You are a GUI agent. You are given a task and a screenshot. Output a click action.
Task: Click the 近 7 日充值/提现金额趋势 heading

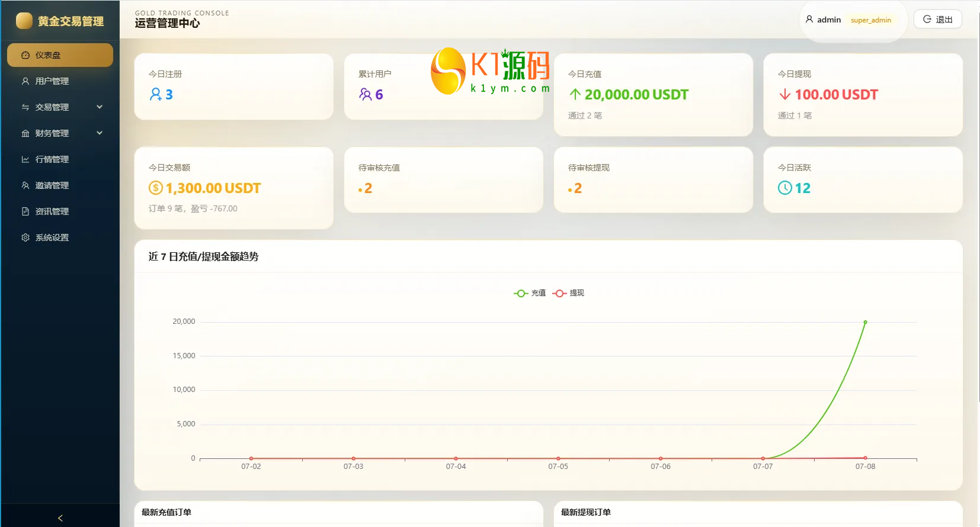point(203,256)
